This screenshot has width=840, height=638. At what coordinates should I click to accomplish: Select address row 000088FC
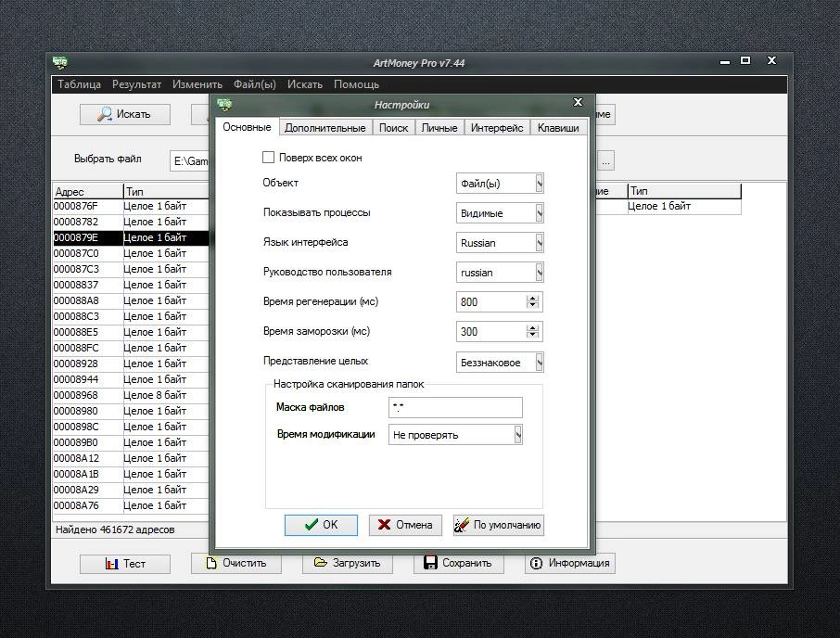tap(131, 348)
